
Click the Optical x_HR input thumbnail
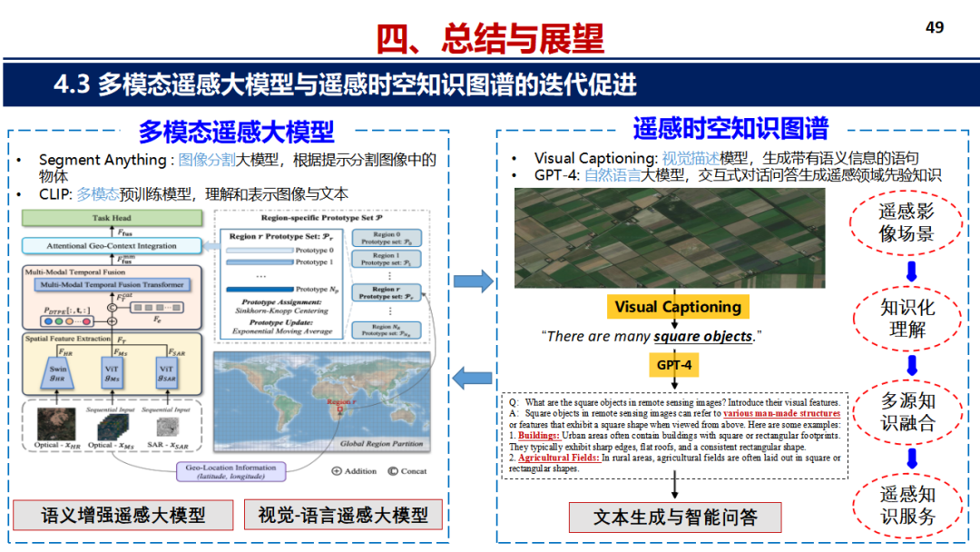56,424
